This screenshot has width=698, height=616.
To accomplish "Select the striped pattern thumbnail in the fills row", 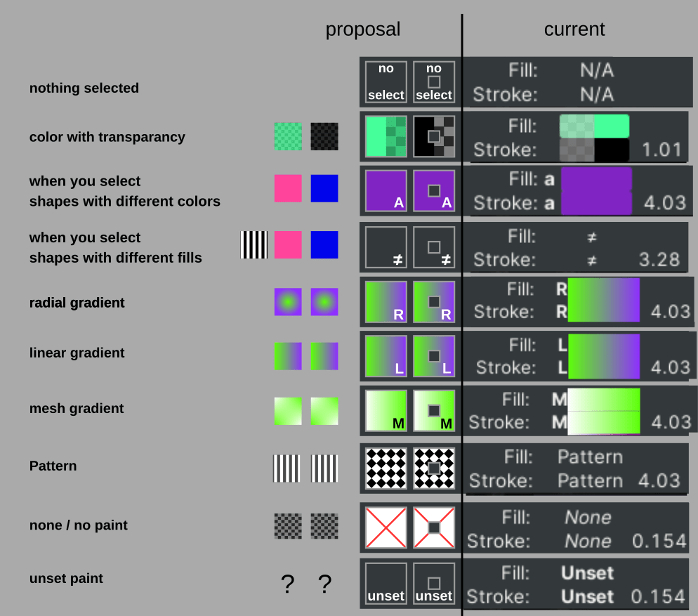I will 253,246.
